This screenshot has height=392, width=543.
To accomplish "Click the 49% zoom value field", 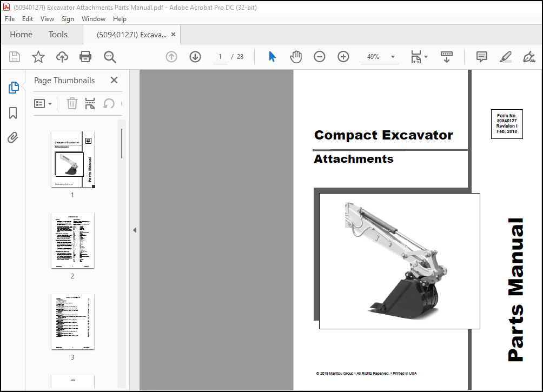I will 373,57.
